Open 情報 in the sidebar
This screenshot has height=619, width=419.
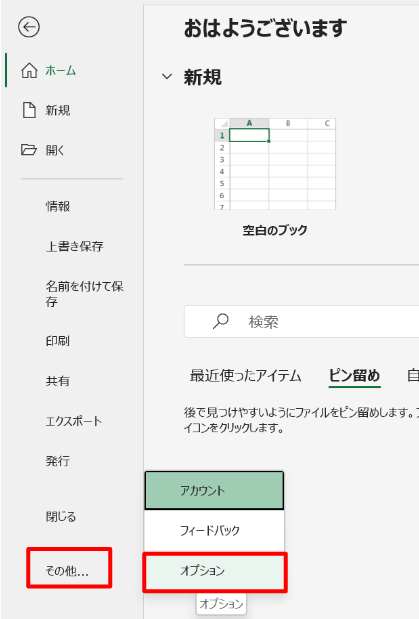[x=58, y=206]
